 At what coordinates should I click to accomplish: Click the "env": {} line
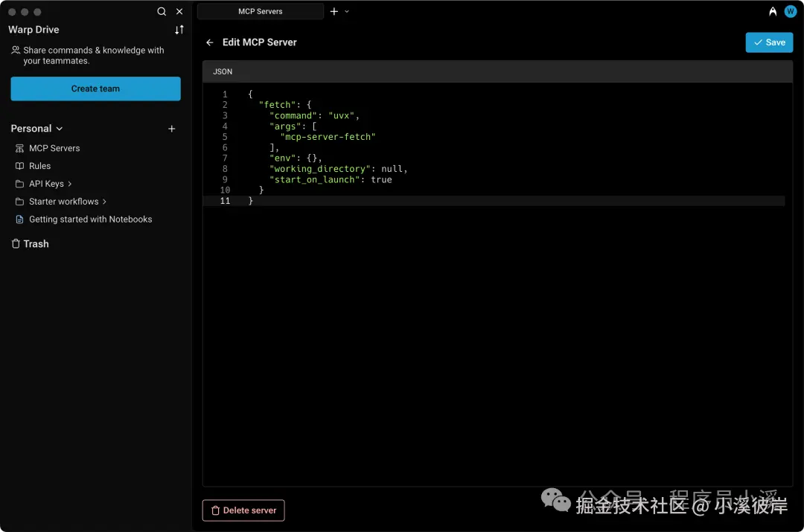296,158
